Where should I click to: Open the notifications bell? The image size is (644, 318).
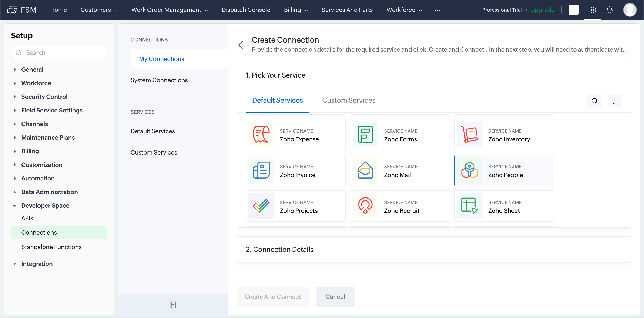tap(609, 10)
